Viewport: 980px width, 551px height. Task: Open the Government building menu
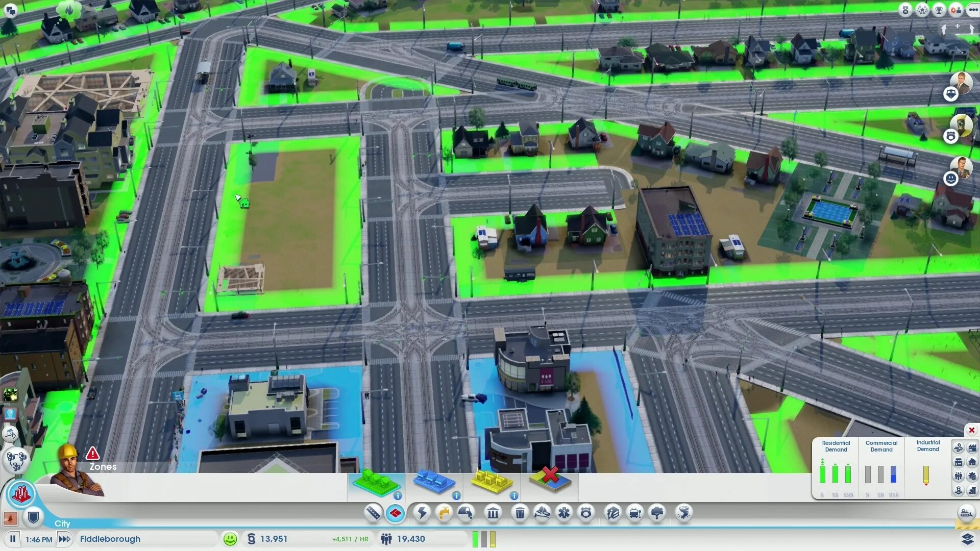pyautogui.click(x=493, y=512)
